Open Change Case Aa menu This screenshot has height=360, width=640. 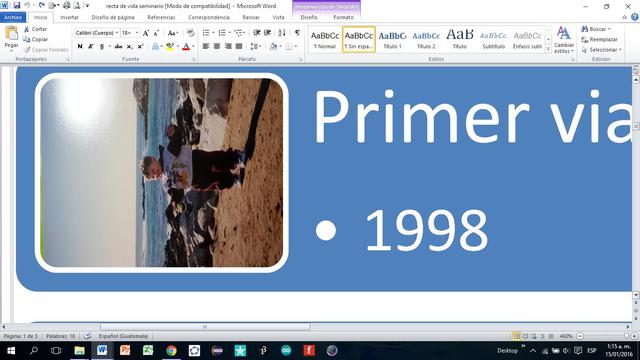(x=173, y=33)
